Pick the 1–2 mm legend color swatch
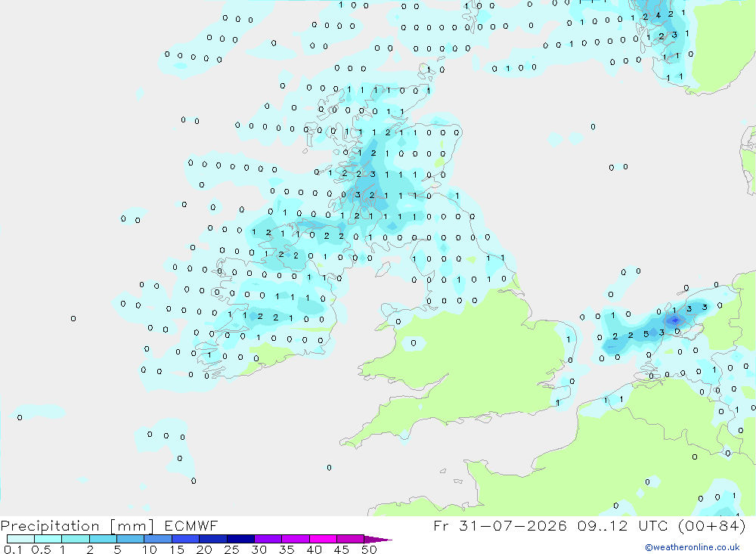The height and width of the screenshot is (554, 756). [76, 539]
